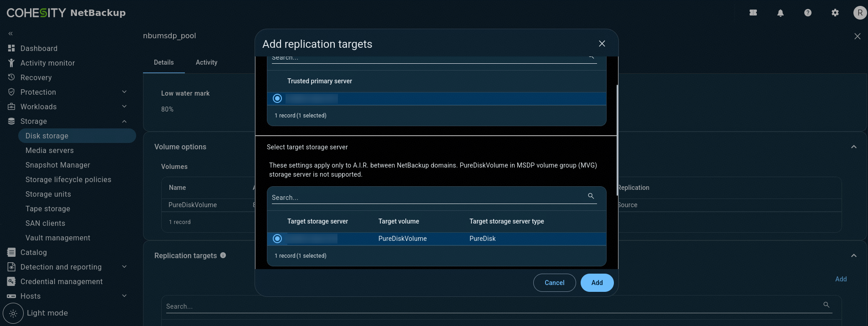Click the Credential management key icon

coord(11,281)
